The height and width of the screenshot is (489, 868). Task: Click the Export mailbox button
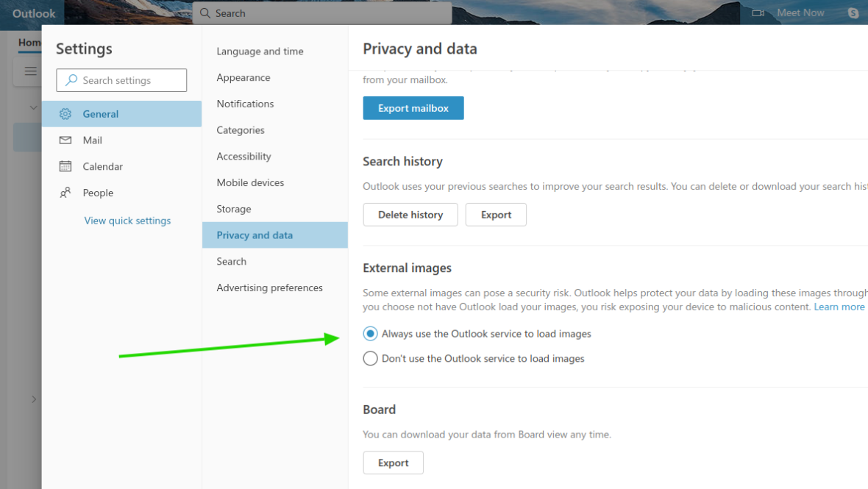[413, 107]
